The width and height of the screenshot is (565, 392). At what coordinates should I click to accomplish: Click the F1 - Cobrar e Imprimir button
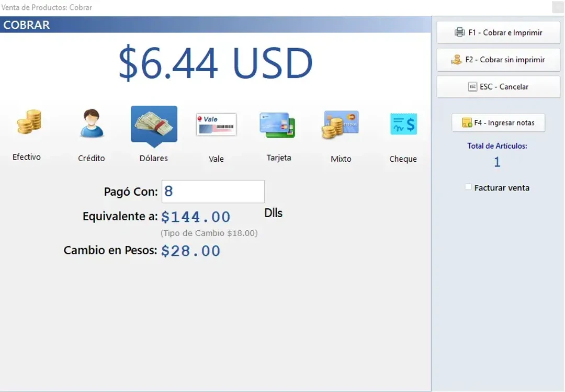click(x=499, y=32)
